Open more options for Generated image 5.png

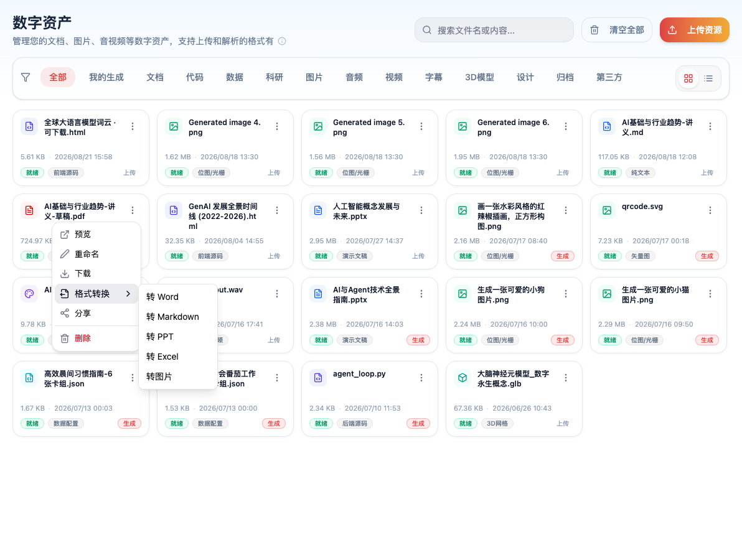pyautogui.click(x=421, y=126)
